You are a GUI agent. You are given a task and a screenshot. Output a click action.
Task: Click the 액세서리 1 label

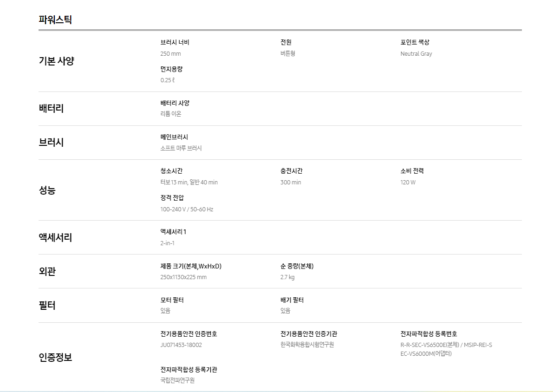click(173, 232)
